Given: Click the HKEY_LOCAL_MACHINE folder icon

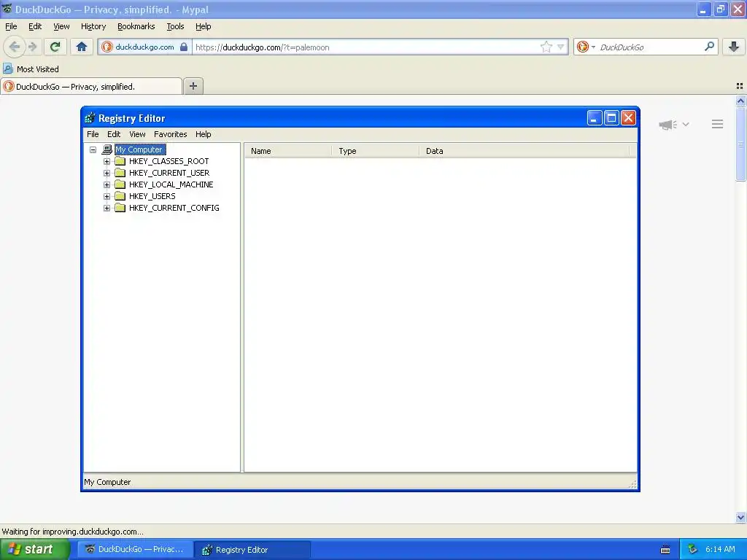Looking at the screenshot, I should (x=120, y=184).
